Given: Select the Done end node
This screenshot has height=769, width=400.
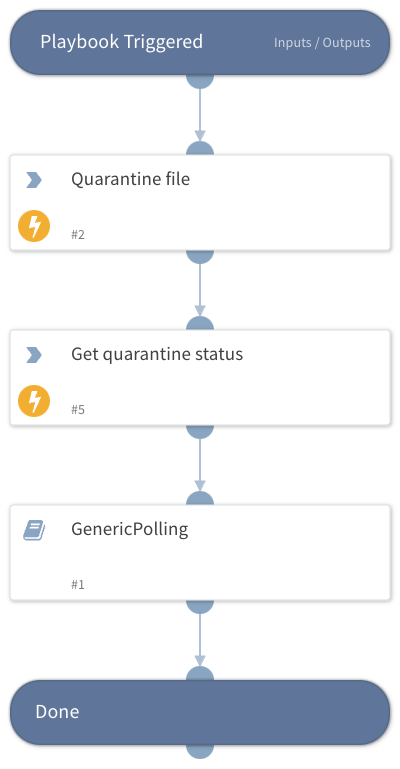Looking at the screenshot, I should click(x=200, y=712).
